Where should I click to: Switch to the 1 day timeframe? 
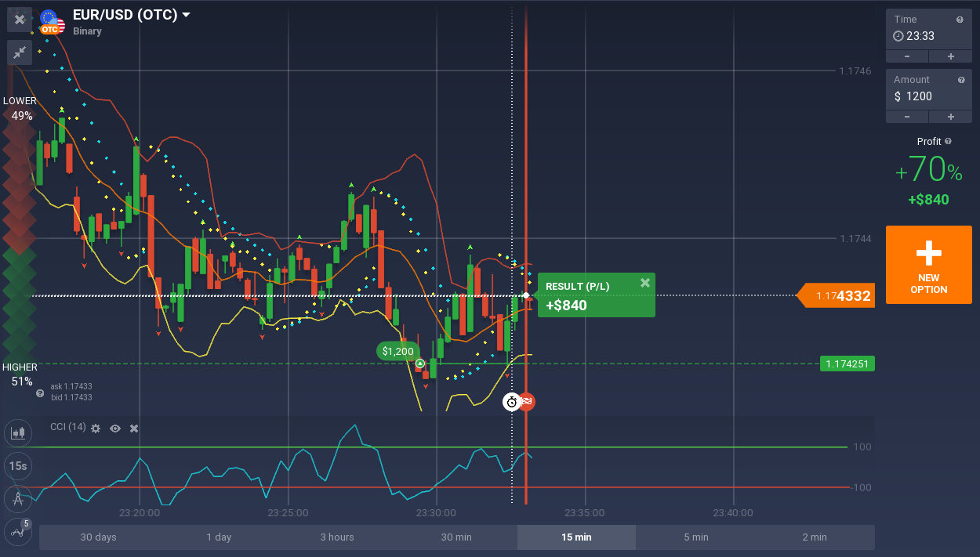coord(219,537)
